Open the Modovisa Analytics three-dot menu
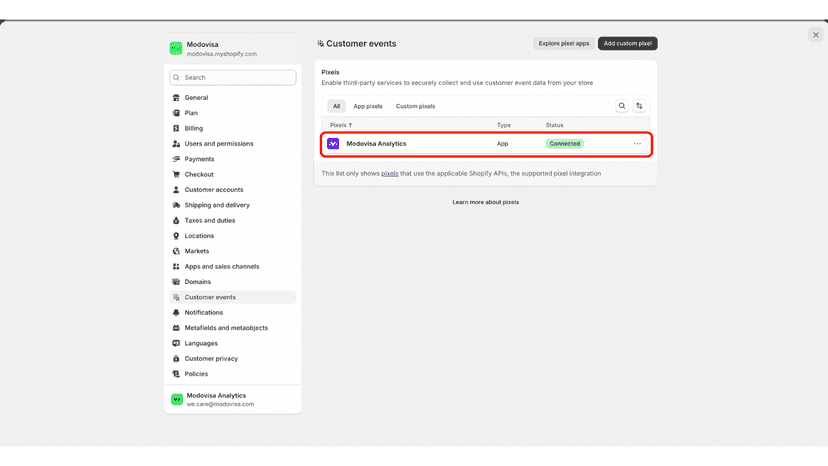Image resolution: width=828 pixels, height=466 pixels. 637,144
